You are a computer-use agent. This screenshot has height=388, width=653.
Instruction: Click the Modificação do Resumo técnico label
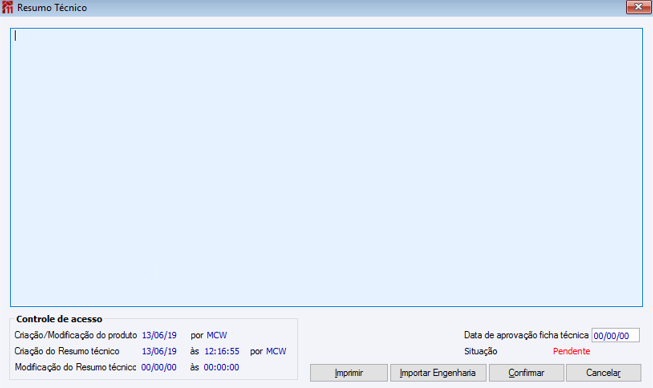pos(75,367)
